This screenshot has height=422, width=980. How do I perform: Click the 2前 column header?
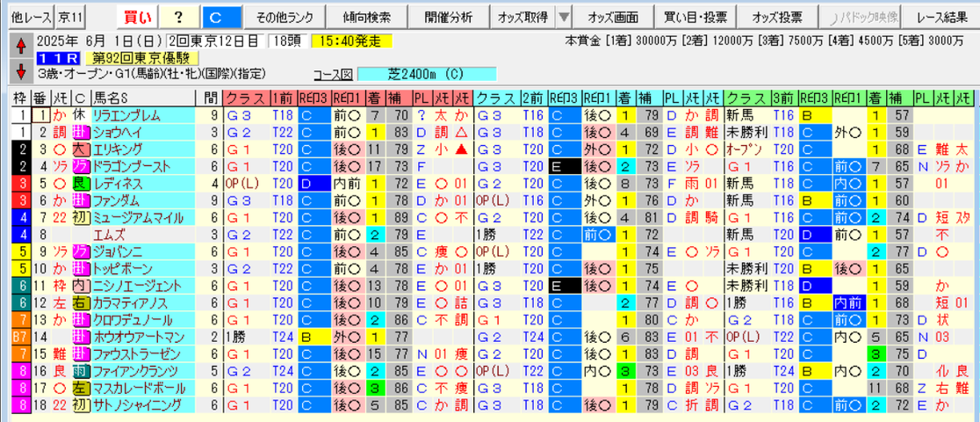click(535, 98)
